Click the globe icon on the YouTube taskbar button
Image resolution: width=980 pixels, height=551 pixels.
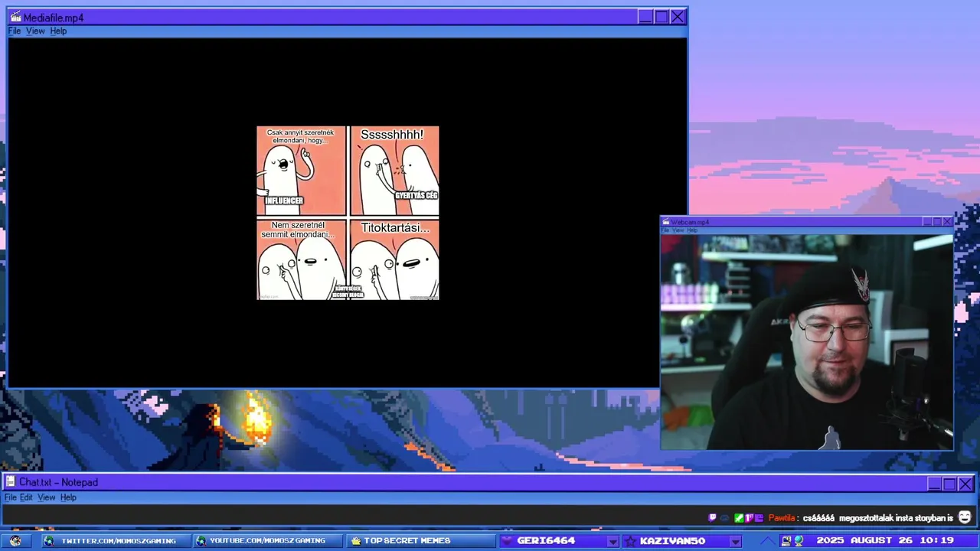click(x=201, y=541)
